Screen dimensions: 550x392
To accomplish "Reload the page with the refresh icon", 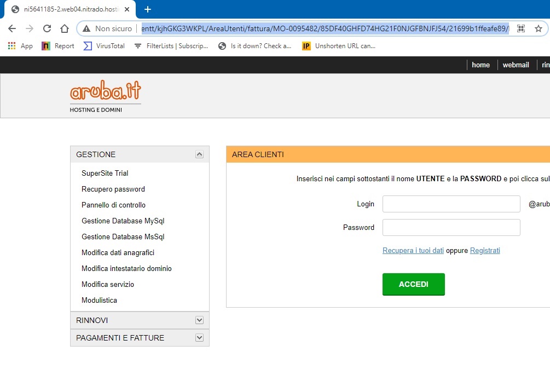I will coord(47,28).
